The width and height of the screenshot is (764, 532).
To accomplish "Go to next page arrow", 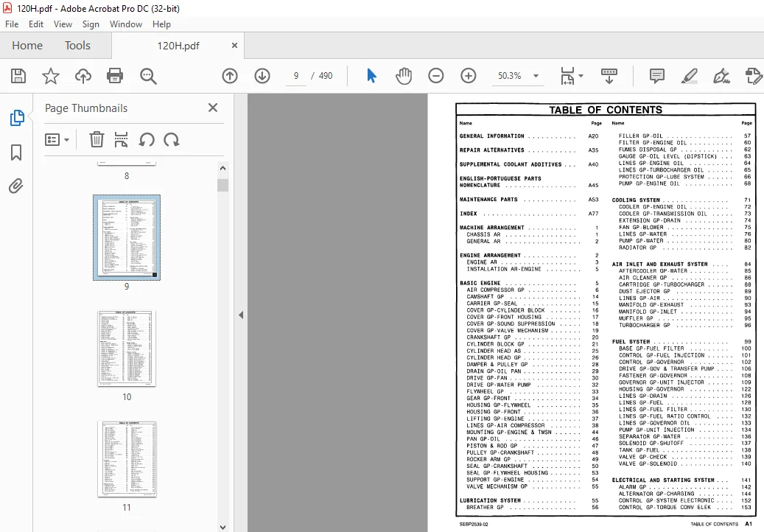I will 262,76.
